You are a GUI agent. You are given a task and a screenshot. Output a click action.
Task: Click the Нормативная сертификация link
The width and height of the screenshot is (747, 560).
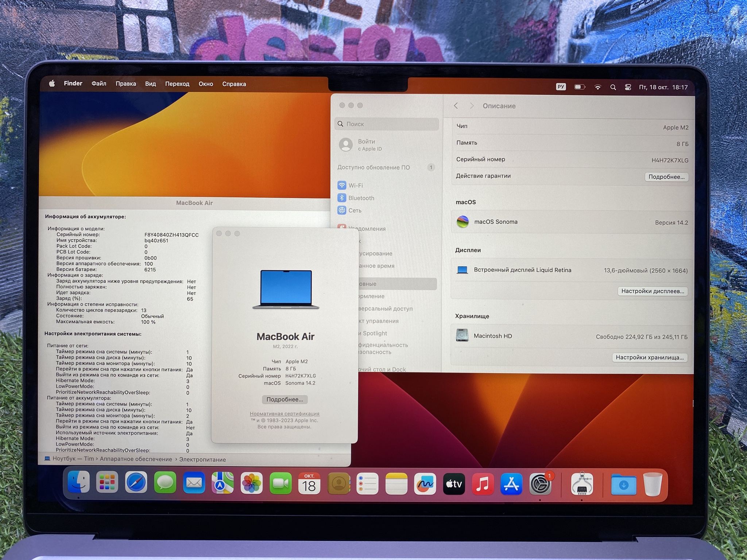[x=285, y=413]
